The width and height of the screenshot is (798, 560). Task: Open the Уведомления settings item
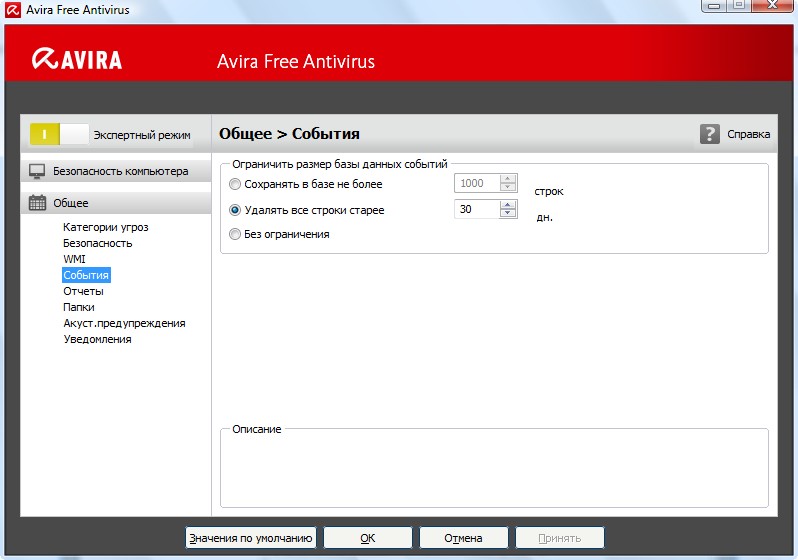coord(97,339)
